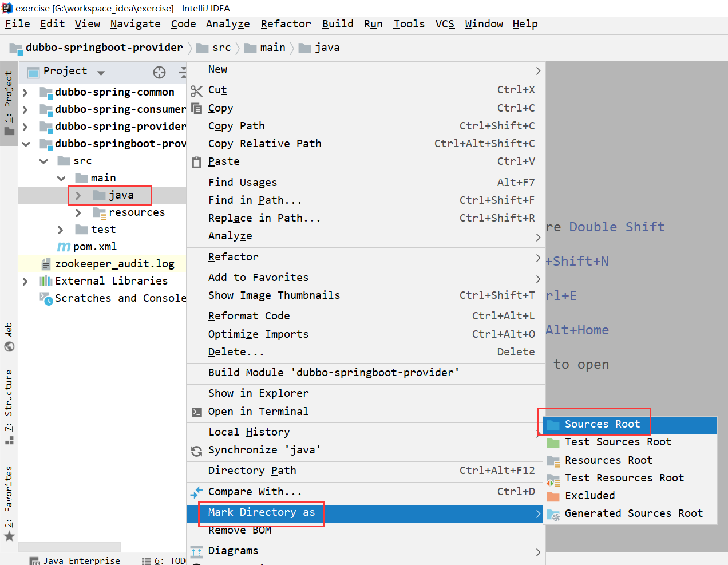Collapse the main folder
728x565 pixels.
(61, 178)
